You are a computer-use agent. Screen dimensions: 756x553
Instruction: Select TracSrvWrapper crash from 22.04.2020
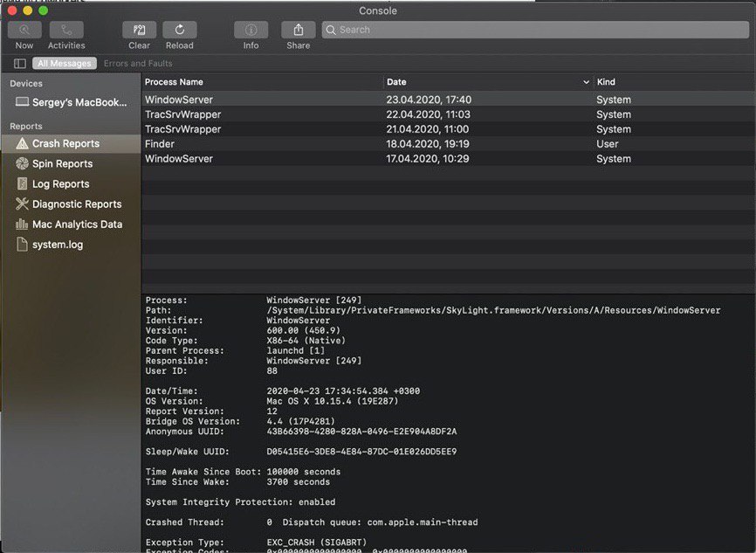449,114
